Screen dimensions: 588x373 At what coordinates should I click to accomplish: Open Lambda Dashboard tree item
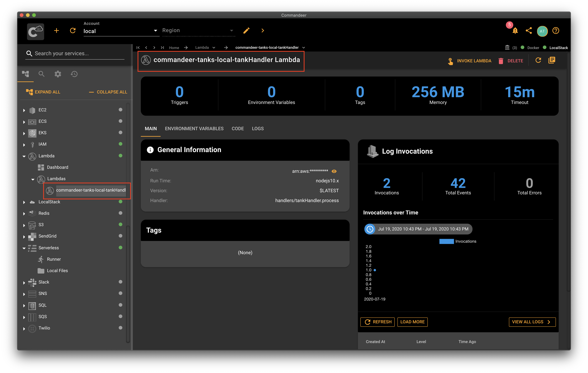(53, 167)
